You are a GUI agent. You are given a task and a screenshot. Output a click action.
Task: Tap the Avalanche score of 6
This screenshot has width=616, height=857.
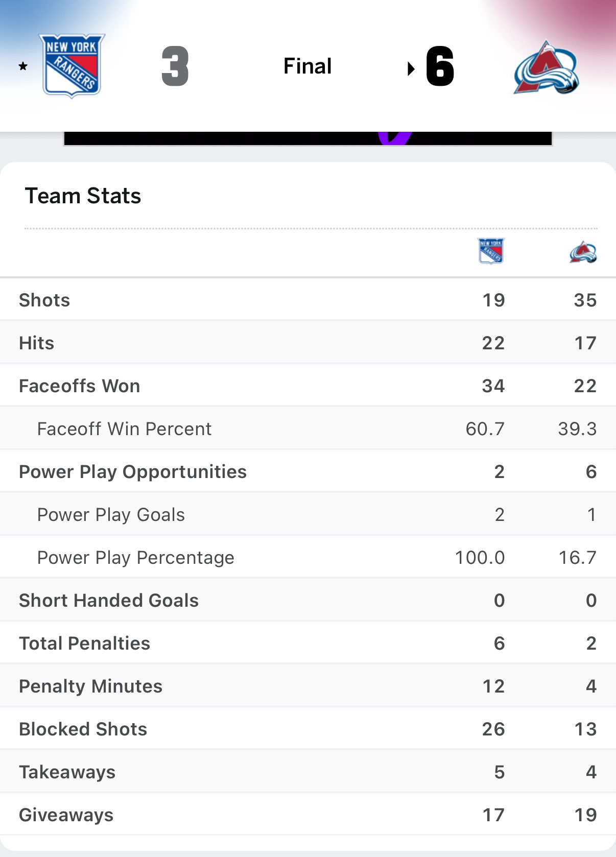click(440, 66)
